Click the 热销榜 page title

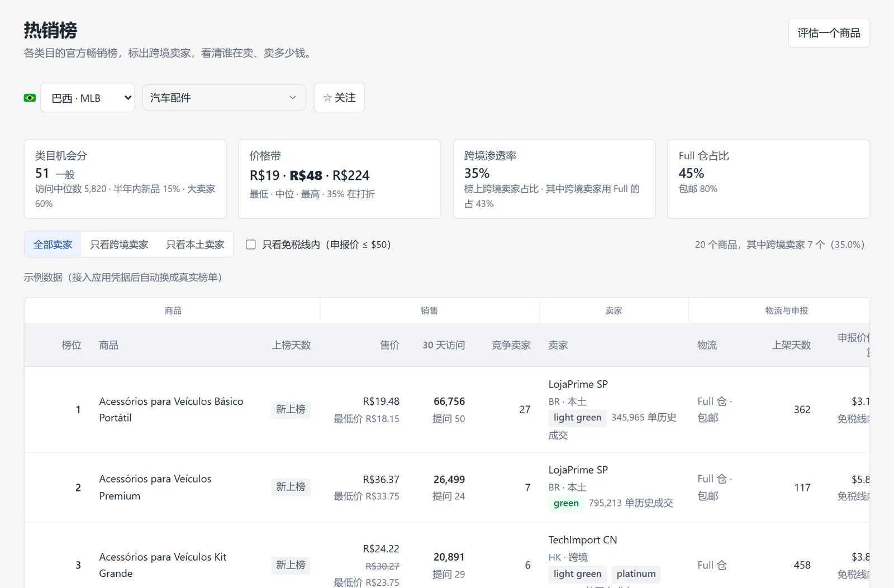(50, 30)
